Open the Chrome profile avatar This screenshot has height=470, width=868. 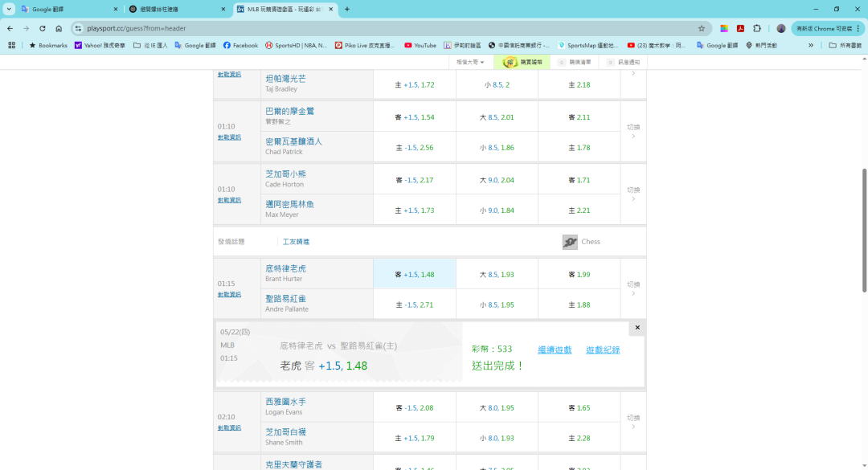pos(780,28)
